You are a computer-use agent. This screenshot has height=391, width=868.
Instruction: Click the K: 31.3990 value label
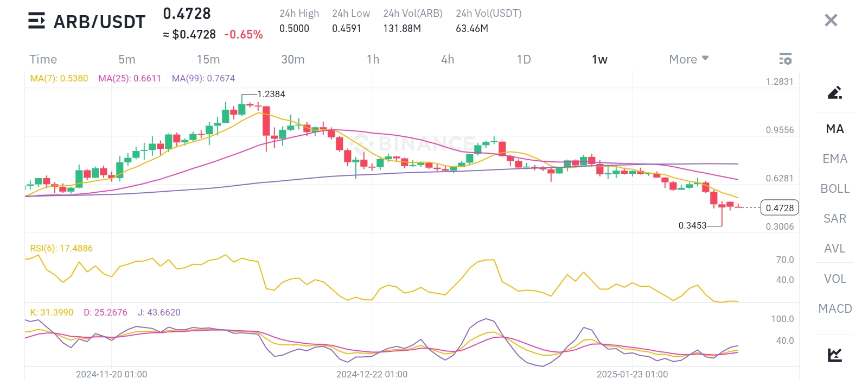click(x=52, y=312)
